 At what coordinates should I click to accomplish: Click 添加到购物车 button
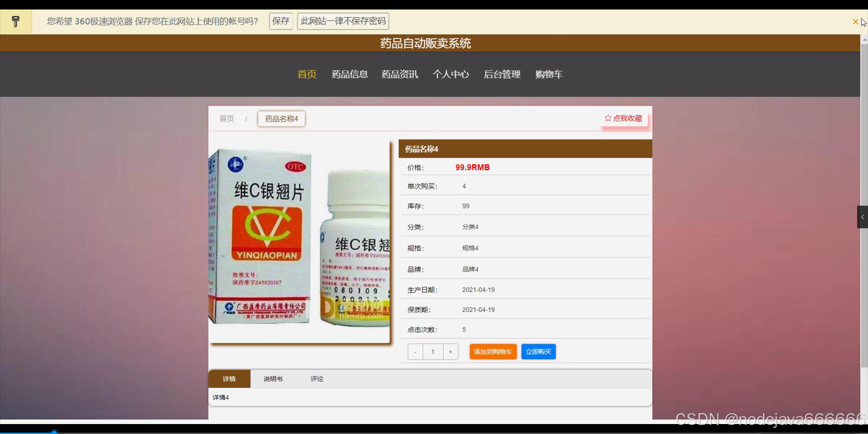(x=493, y=352)
